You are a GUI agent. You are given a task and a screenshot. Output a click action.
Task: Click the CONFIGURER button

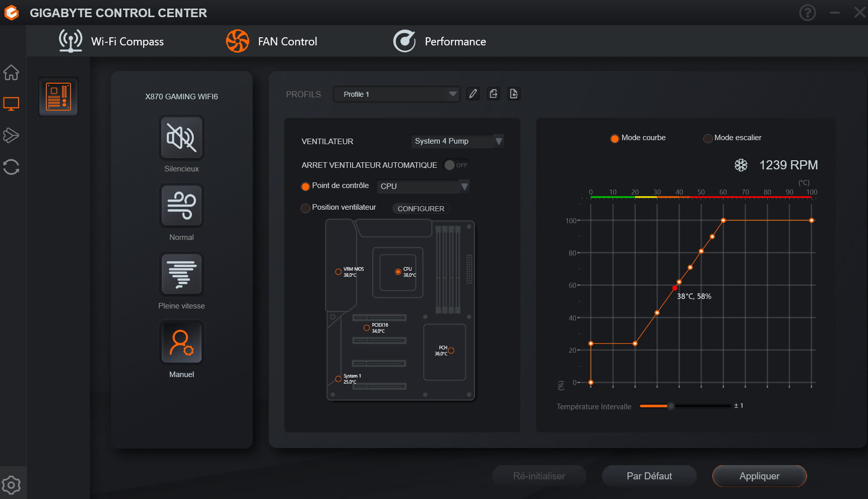[421, 209]
